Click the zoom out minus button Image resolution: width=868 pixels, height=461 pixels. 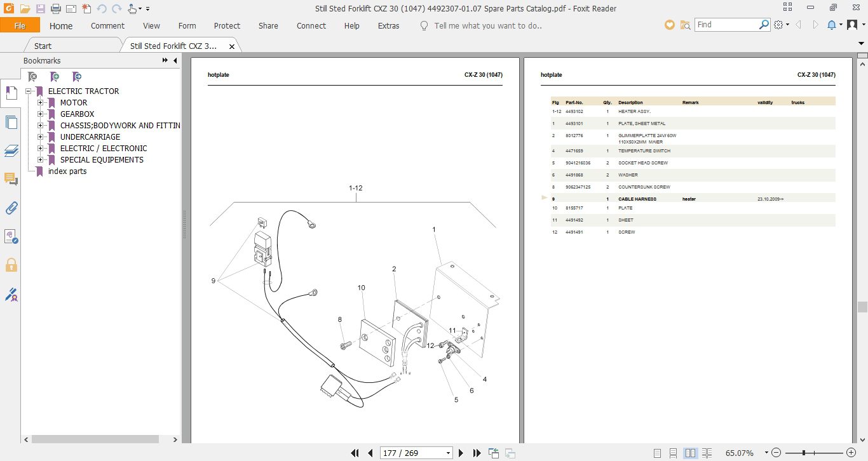point(775,453)
